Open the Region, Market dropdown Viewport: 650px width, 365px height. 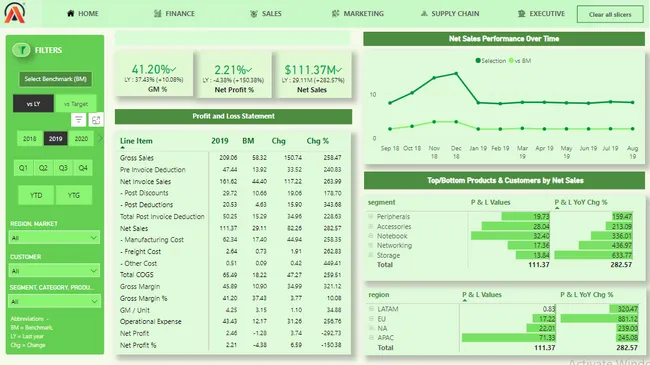click(54, 238)
